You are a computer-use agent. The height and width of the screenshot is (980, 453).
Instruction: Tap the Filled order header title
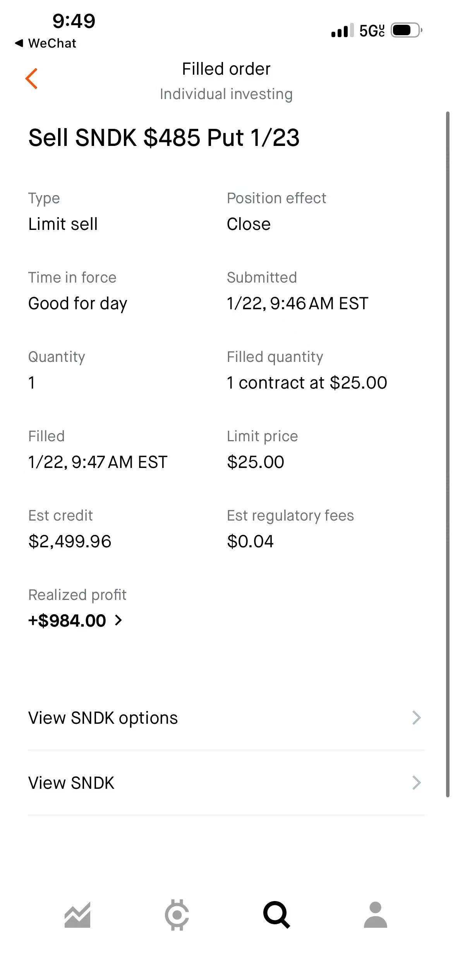226,69
